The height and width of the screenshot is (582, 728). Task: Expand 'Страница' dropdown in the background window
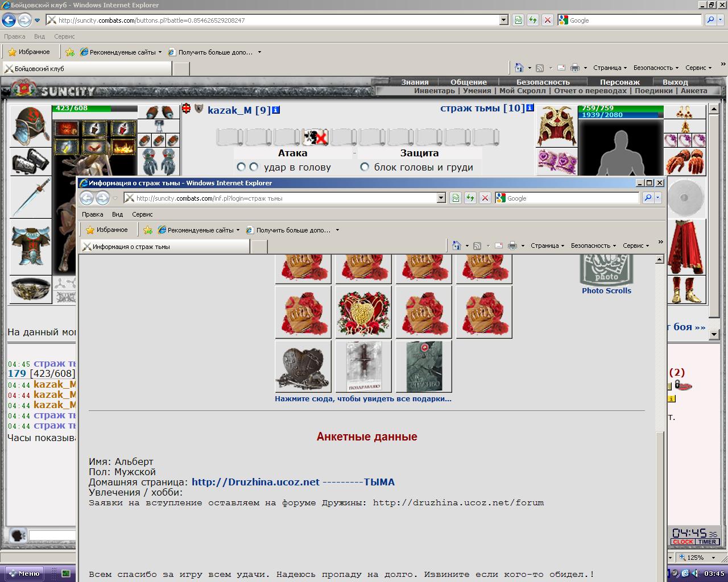coord(610,68)
